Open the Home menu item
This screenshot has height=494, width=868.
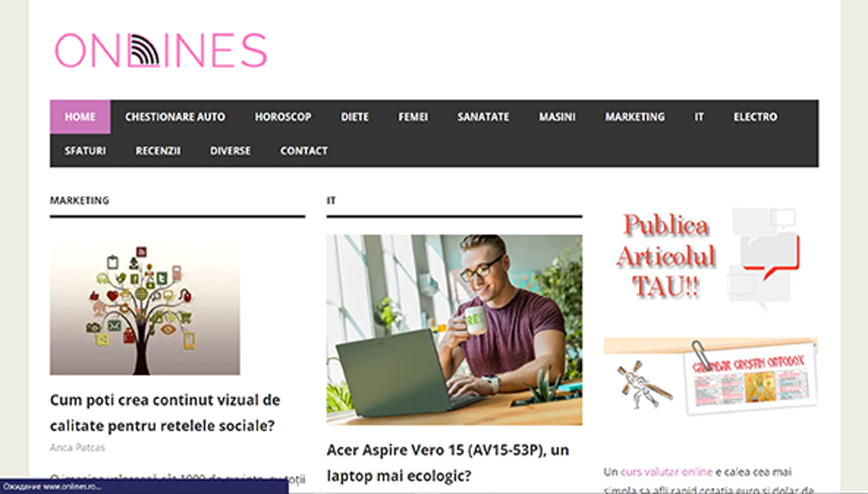[80, 117]
